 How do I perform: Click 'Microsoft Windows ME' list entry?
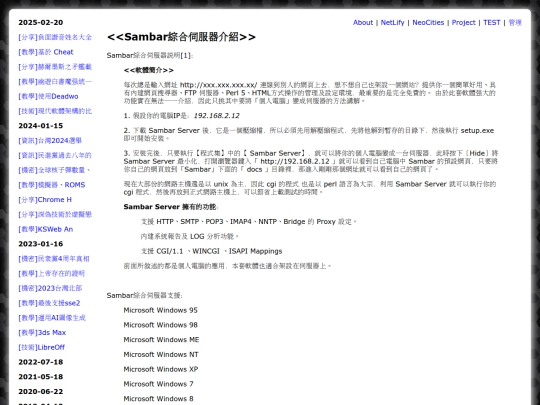click(x=161, y=340)
